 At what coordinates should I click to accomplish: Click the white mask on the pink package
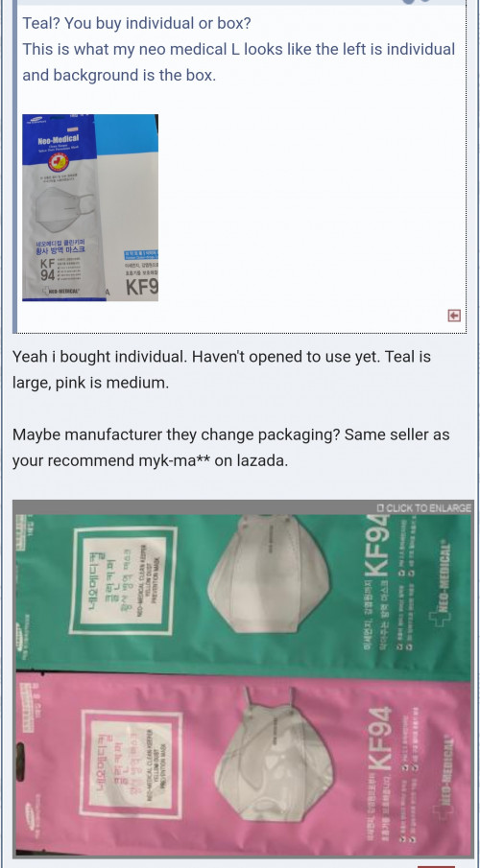click(x=274, y=754)
